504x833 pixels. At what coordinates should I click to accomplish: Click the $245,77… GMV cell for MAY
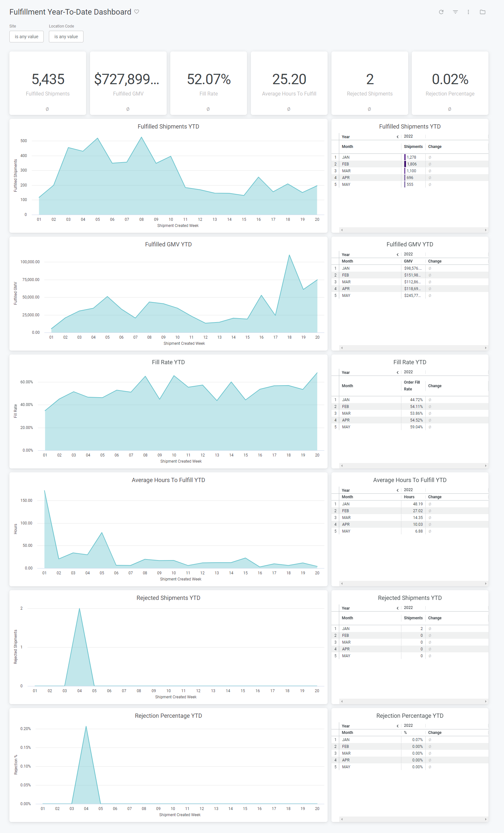tap(413, 296)
